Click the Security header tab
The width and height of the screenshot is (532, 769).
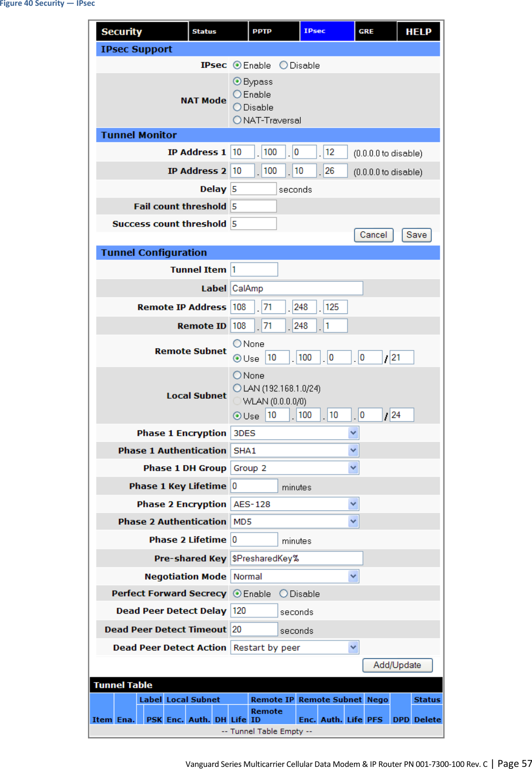142,32
